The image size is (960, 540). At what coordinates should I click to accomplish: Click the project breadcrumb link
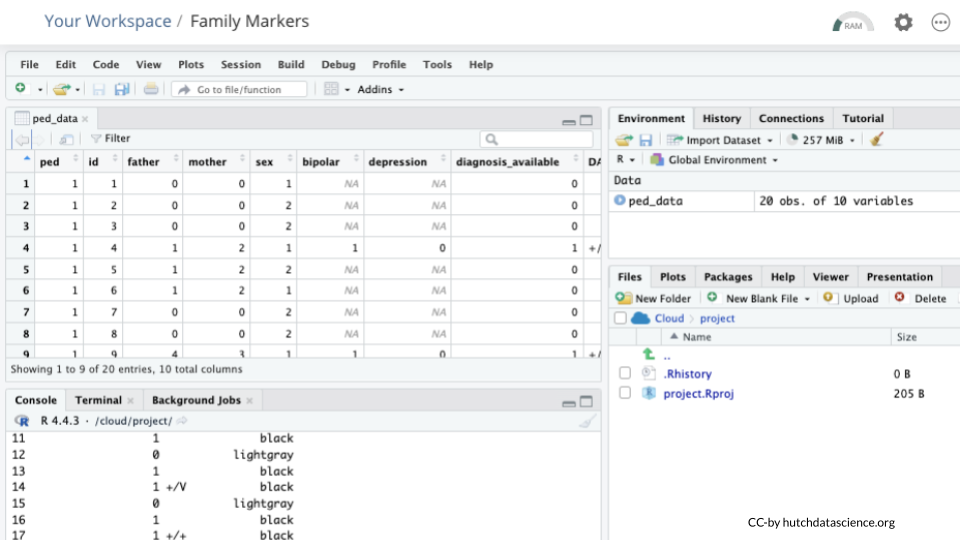click(x=717, y=318)
